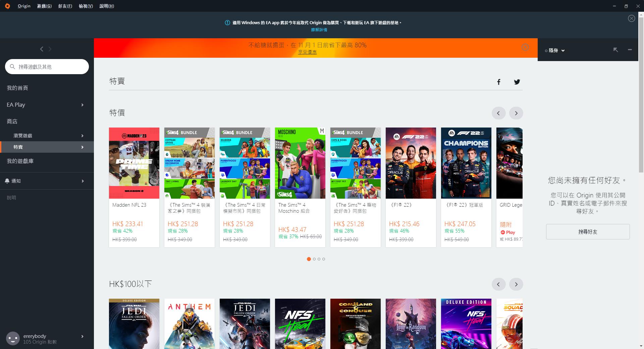The height and width of the screenshot is (349, 644).
Task: Open Jedi Fallen Order Deluxe Edition cover
Action: point(134,324)
